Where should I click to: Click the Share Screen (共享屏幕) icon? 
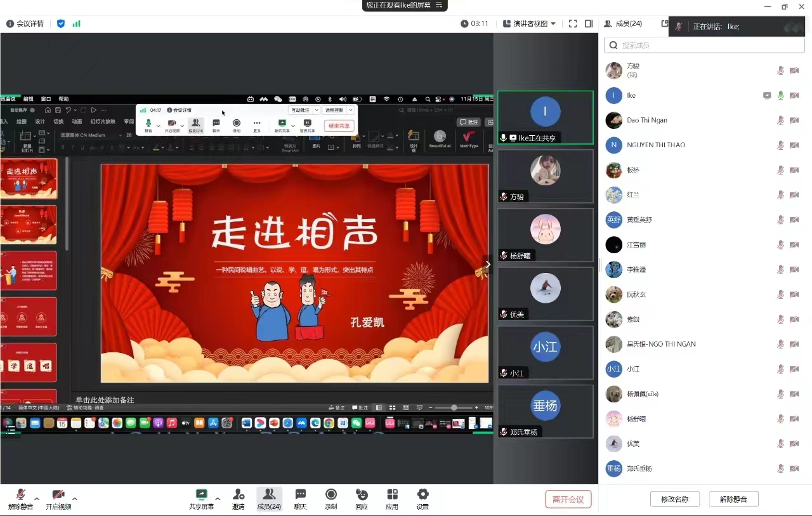point(202,495)
